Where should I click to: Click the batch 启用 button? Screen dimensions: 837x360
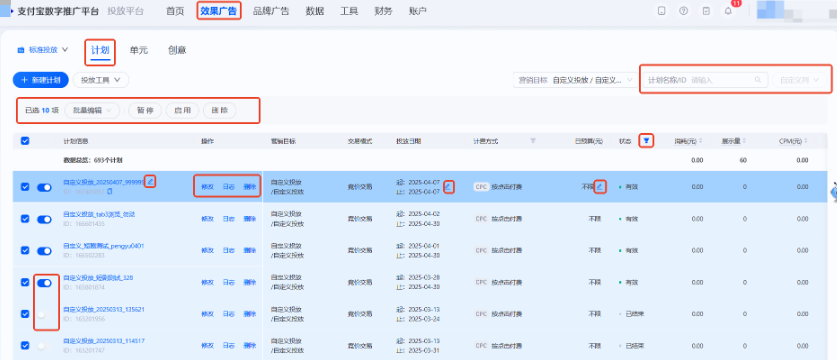(182, 111)
